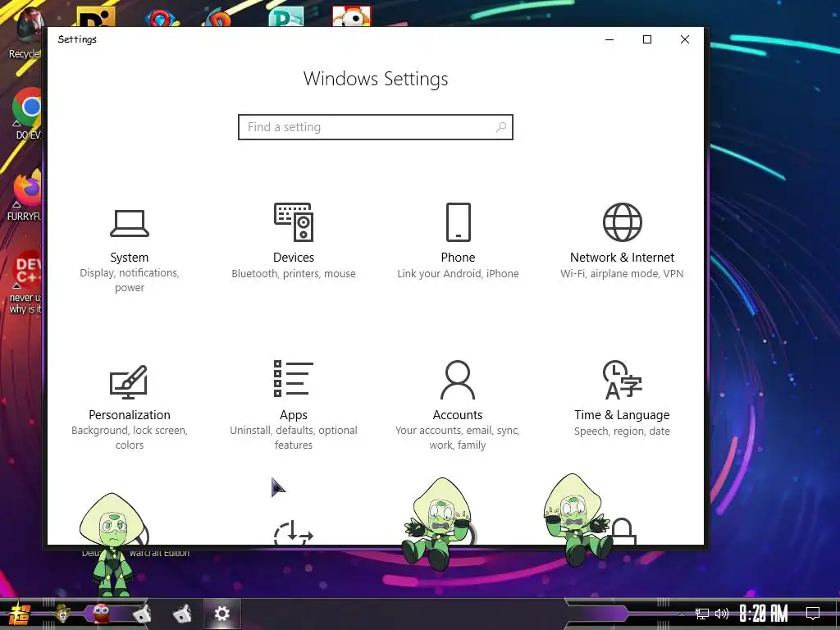The image size is (840, 630).
Task: Click the second dice icon beside the gear
Action: (182, 614)
